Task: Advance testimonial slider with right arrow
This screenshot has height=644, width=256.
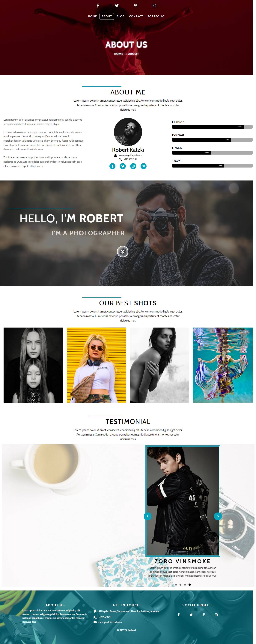Action: [218, 516]
